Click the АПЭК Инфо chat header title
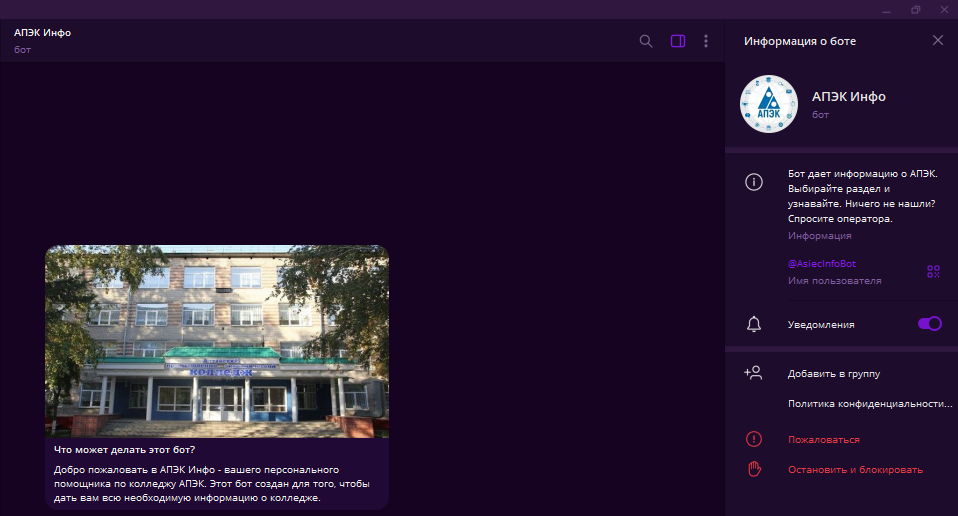 tap(42, 33)
